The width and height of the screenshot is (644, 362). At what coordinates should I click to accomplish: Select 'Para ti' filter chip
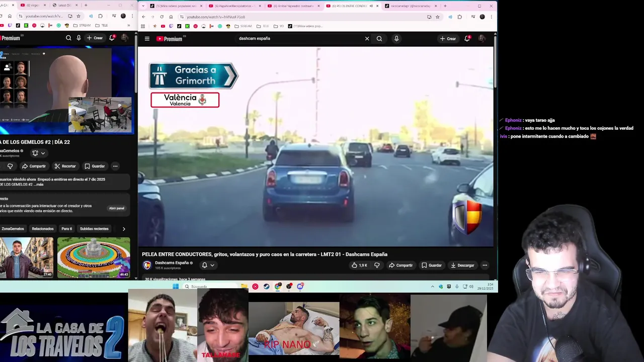pos(67,229)
